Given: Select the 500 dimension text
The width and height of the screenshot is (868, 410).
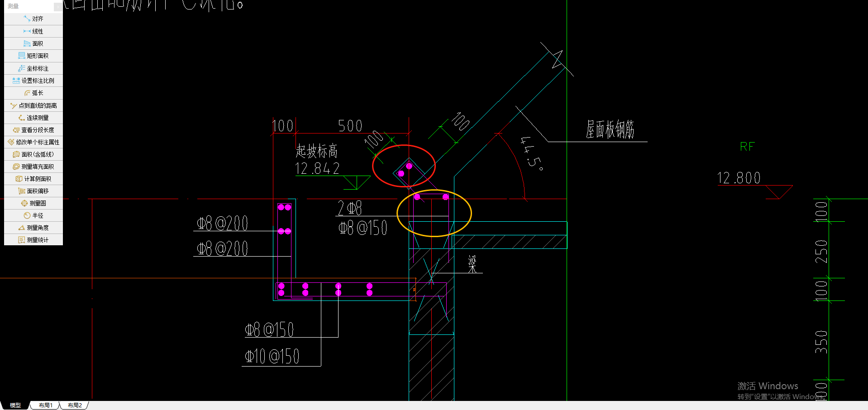Looking at the screenshot, I should click(350, 126).
